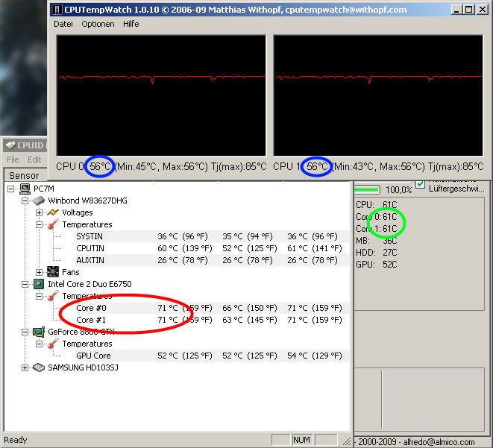The height and width of the screenshot is (448, 493).
Task: Click the CPU 0 temperature graph
Action: pyautogui.click(x=161, y=95)
